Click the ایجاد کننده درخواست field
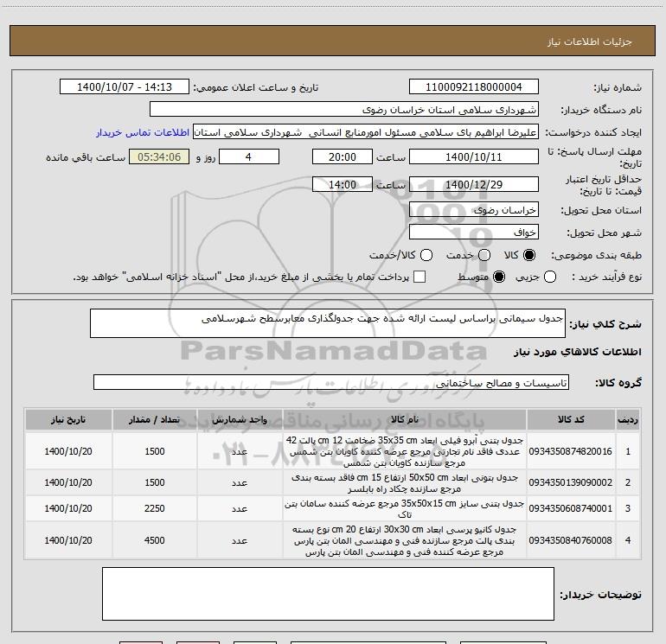 366,132
